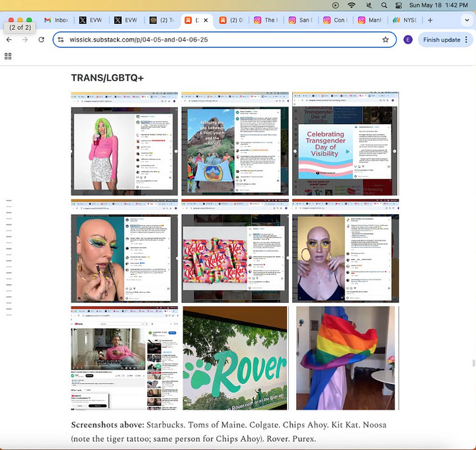This screenshot has height=450, width=476.
Task: Switch to the Instagram 'Con' tab
Action: (335, 20)
